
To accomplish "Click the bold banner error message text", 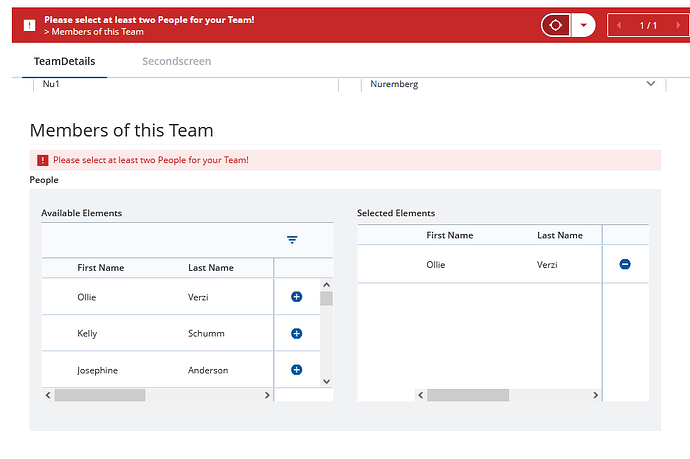I will (149, 20).
